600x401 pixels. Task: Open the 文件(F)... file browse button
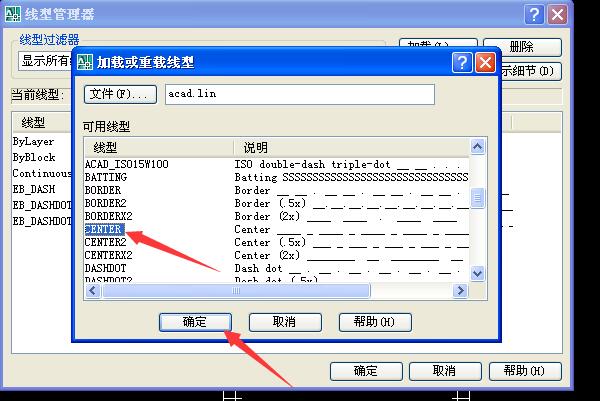[120, 94]
